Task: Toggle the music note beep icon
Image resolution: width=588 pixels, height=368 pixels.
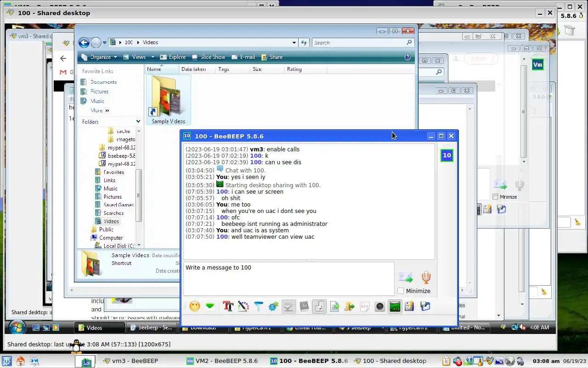Action: tap(319, 306)
